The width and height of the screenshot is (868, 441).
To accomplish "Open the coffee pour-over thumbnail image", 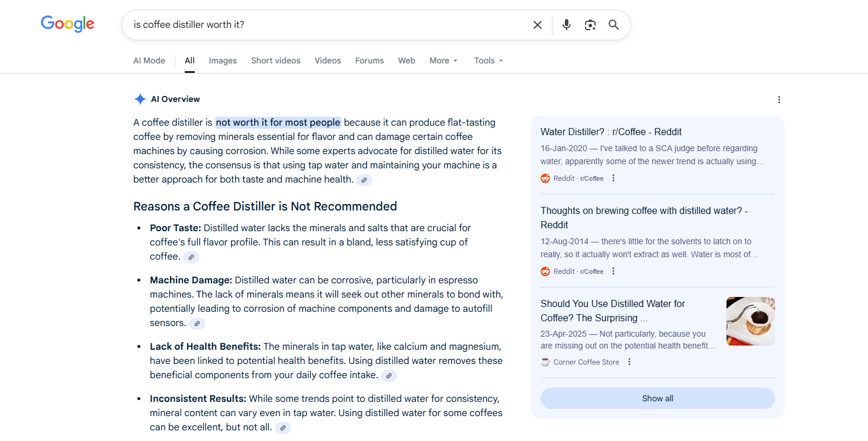I will click(751, 321).
